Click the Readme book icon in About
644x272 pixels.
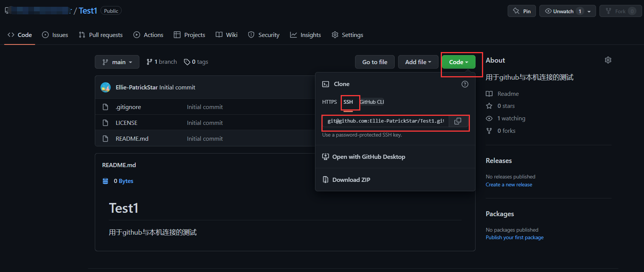point(489,94)
